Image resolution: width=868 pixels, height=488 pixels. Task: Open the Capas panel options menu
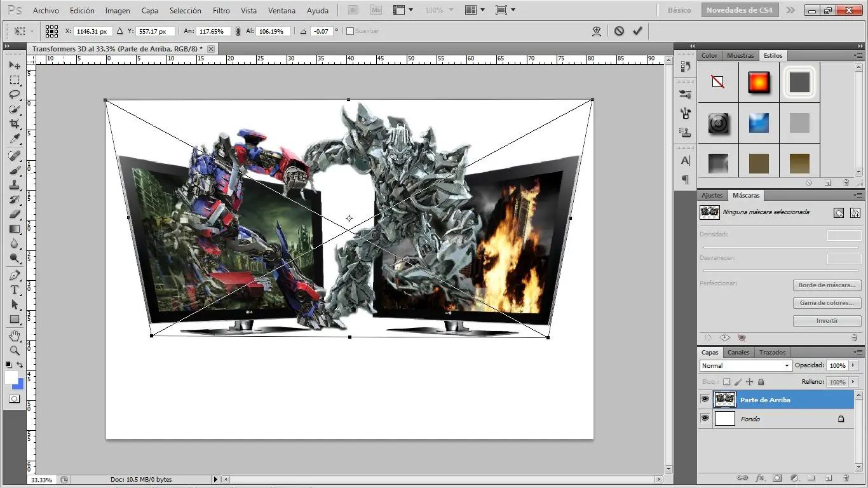(858, 352)
